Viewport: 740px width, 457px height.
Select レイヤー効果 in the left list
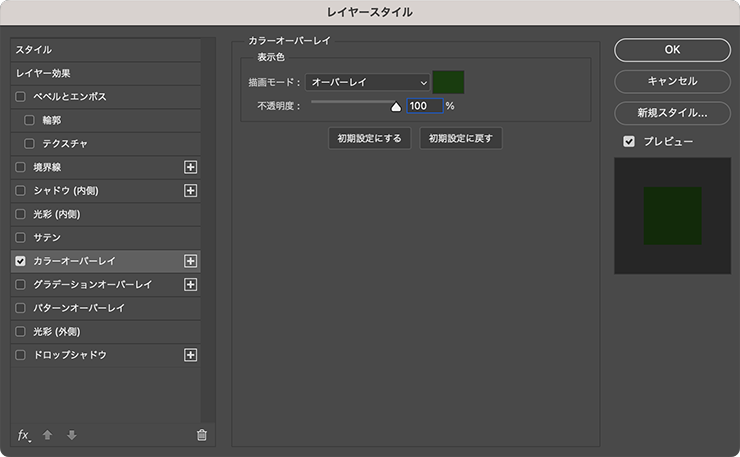click(x=106, y=73)
